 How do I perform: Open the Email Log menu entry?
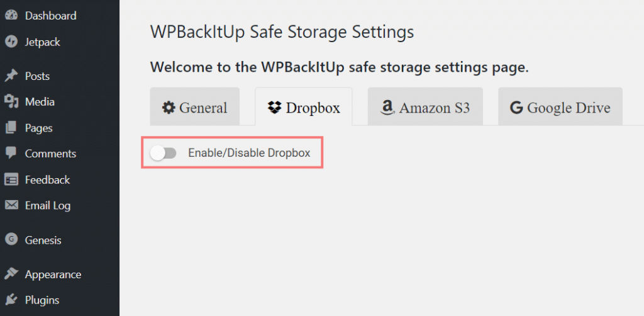[x=48, y=205]
